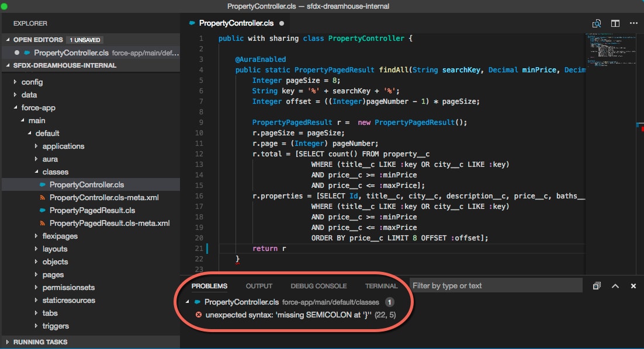644x349 pixels.
Task: Click the Salesforce cloud icon in Problems file row
Action: coord(197,302)
